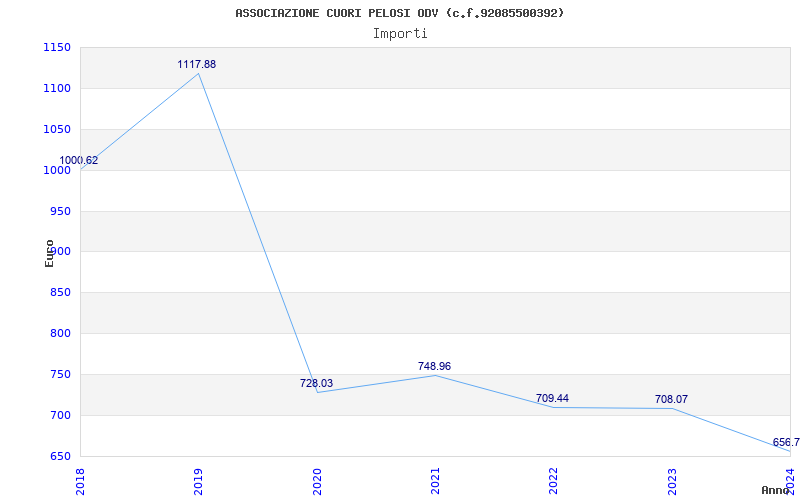Click the 800 y-axis tick label
This screenshot has height=500, width=800.
60,334
